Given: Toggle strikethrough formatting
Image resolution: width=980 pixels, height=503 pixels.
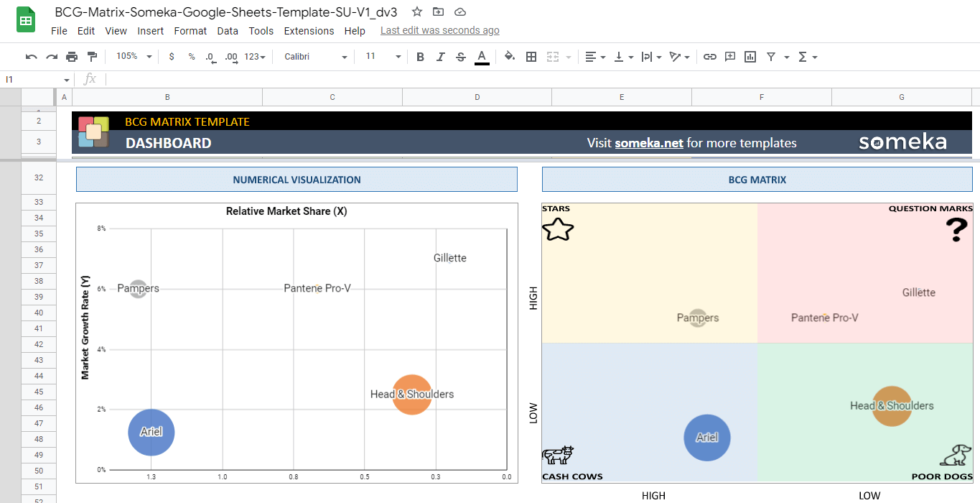Looking at the screenshot, I should (x=461, y=57).
